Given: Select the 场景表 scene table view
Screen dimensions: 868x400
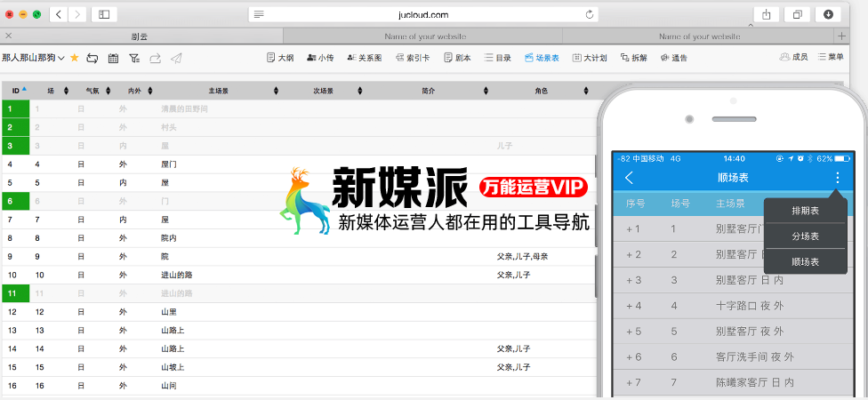Looking at the screenshot, I should [x=542, y=58].
